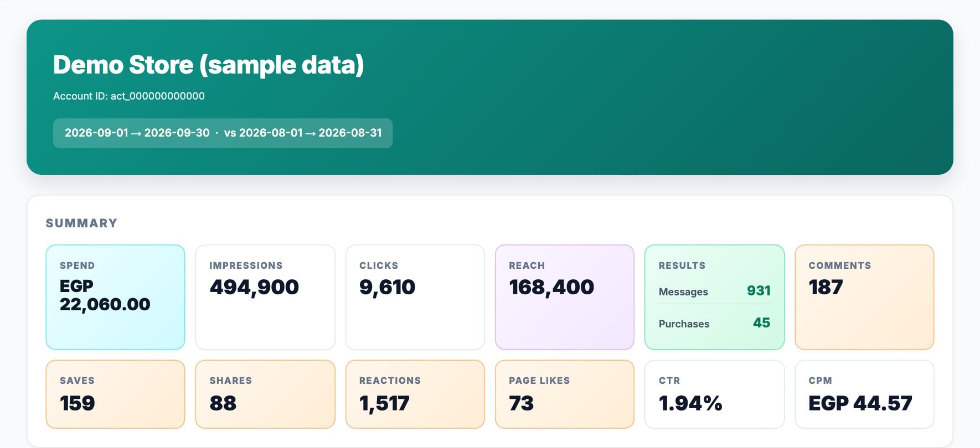Click the CPM EGP 44.57 card
This screenshot has height=448, width=980.
click(864, 394)
